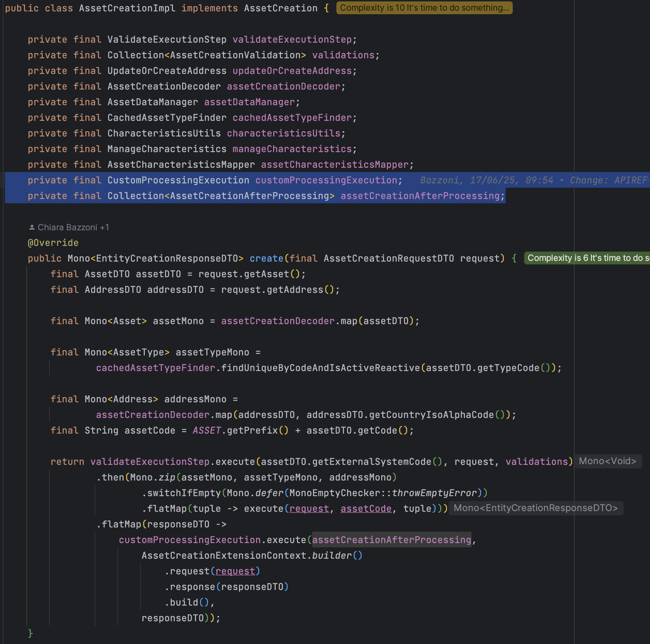The width and height of the screenshot is (650, 644).
Task: Click 'AssetCreationAfterProcessing' generic type in Collection
Action: click(249, 196)
